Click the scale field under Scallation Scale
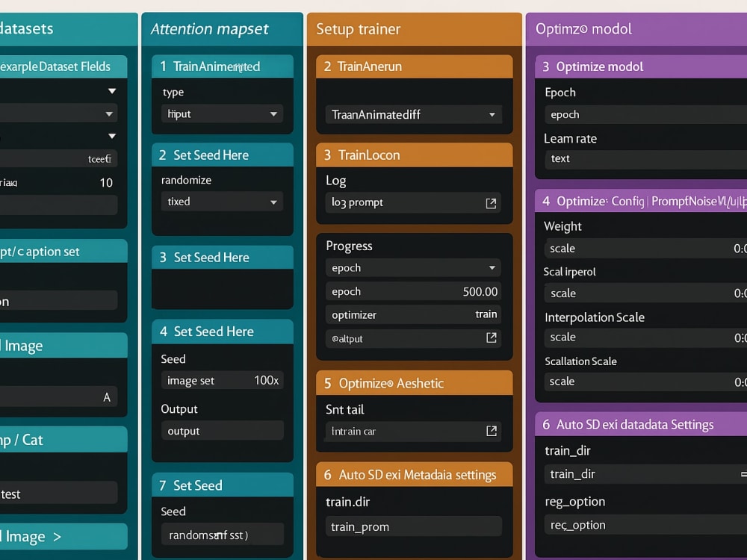 646,382
